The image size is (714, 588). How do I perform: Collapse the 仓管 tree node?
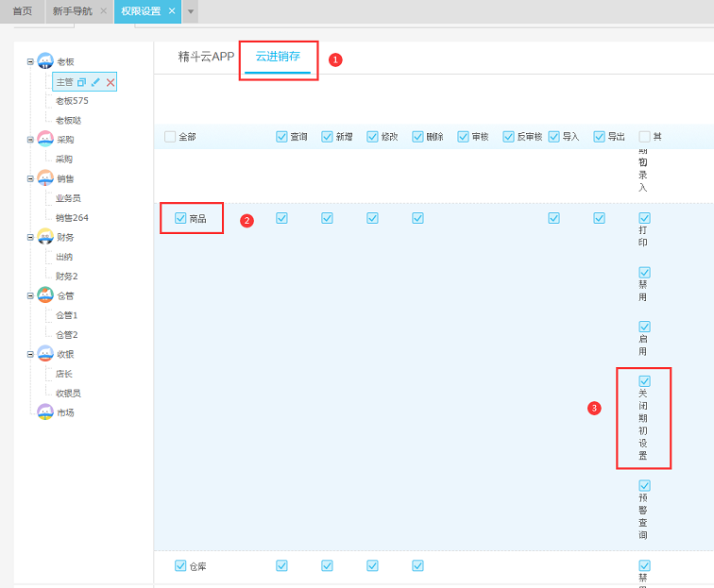(x=30, y=295)
